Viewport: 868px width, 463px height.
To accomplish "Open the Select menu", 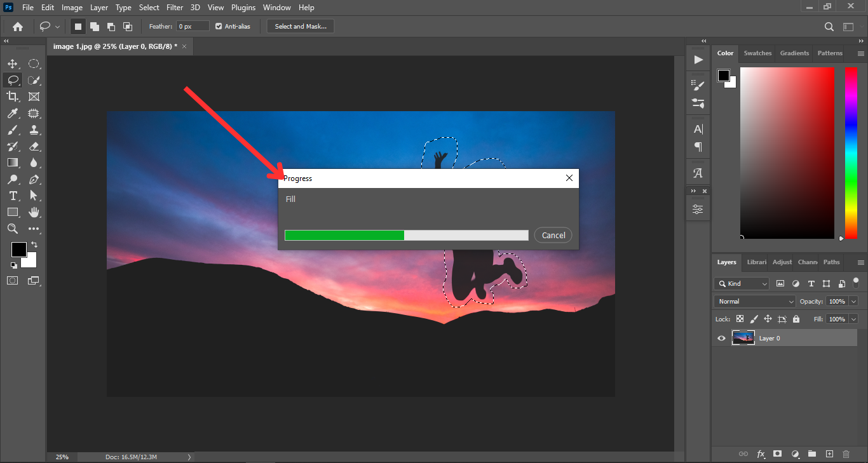I will pos(149,8).
